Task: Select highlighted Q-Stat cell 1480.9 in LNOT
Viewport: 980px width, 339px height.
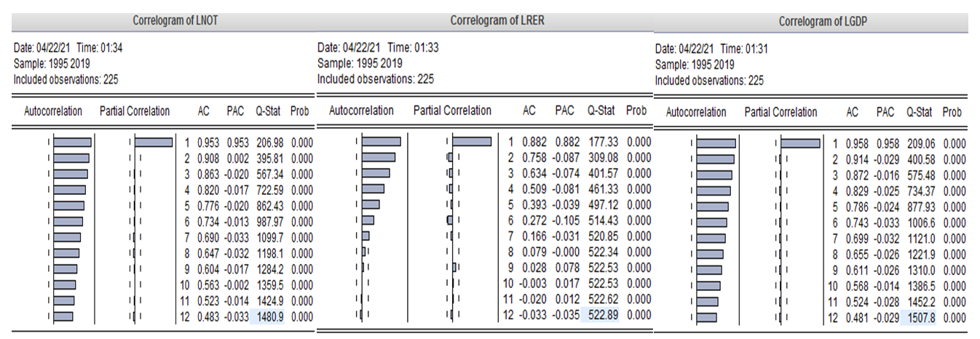Action: coord(268,316)
